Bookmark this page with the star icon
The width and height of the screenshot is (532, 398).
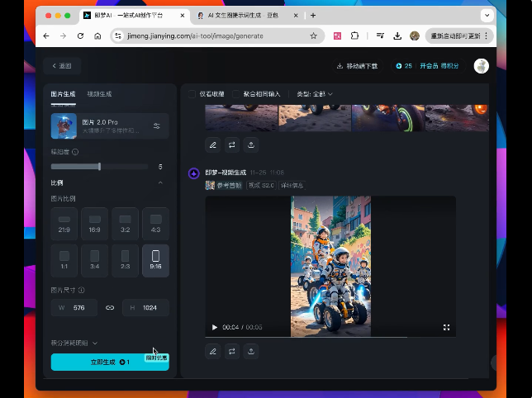(314, 36)
